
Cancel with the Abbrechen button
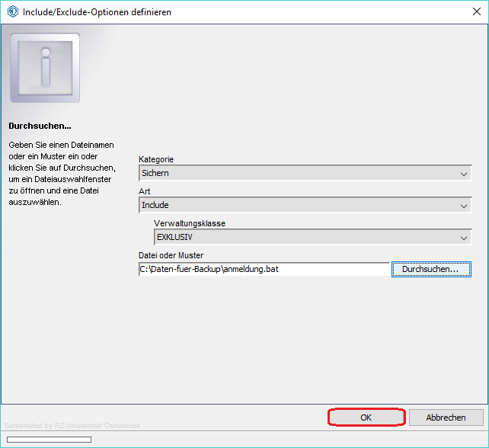446,418
